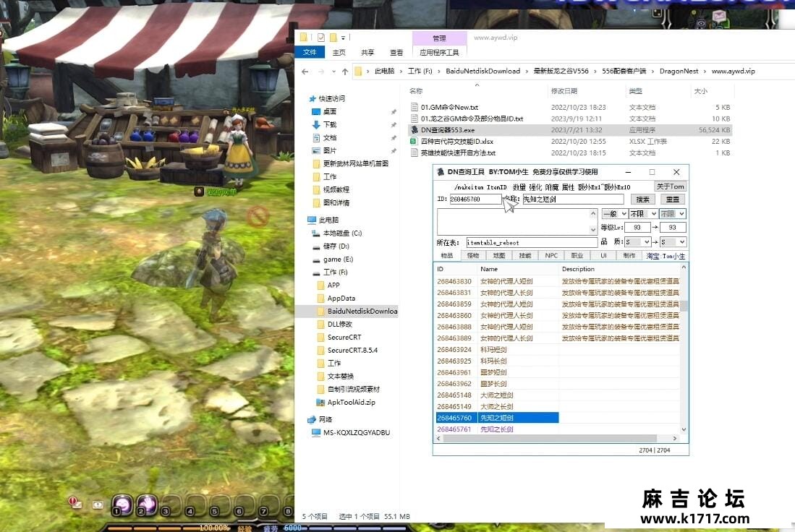Select the 四种古代符文技能ID.xlsx file icon
This screenshot has width=795, height=532.
click(x=414, y=142)
